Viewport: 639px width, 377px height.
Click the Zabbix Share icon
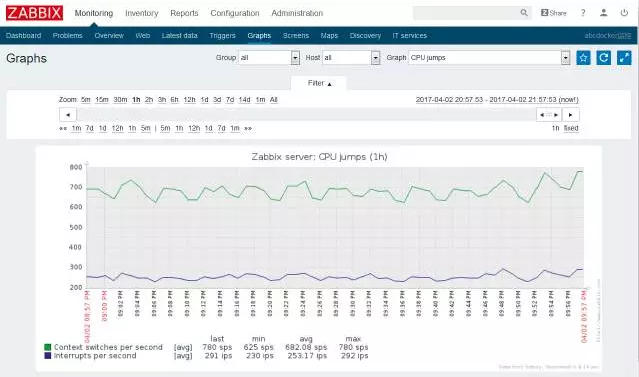[553, 13]
